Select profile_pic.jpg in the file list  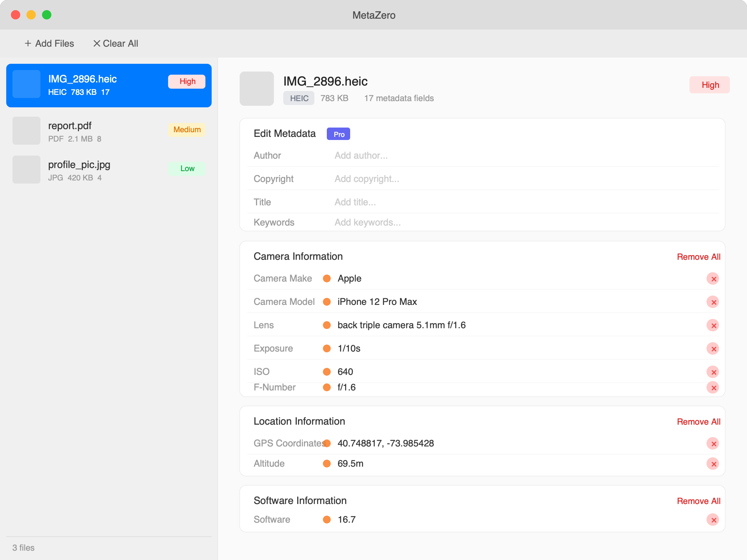click(109, 170)
